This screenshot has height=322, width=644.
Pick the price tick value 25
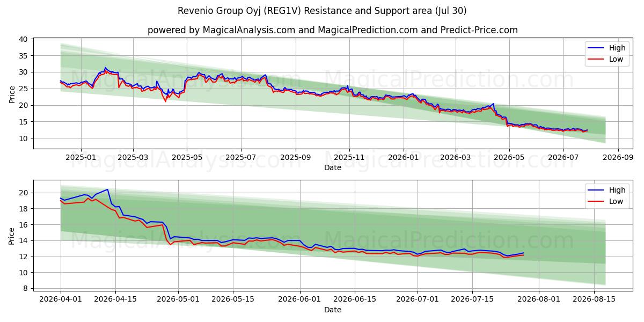23,89
